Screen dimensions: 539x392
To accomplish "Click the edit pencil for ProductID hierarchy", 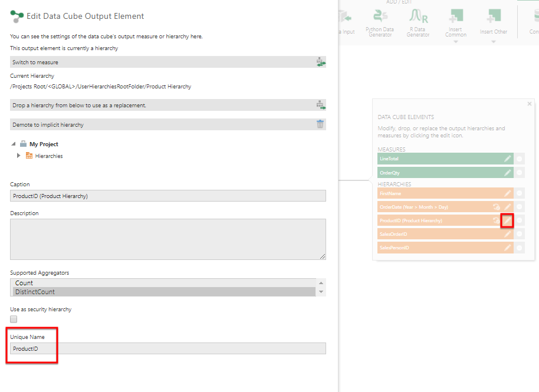I will coord(507,220).
